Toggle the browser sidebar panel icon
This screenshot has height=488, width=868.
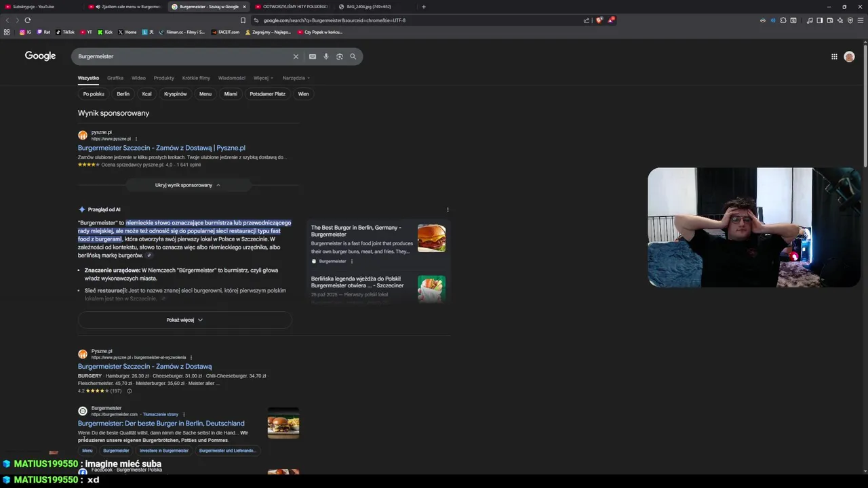[x=820, y=20]
